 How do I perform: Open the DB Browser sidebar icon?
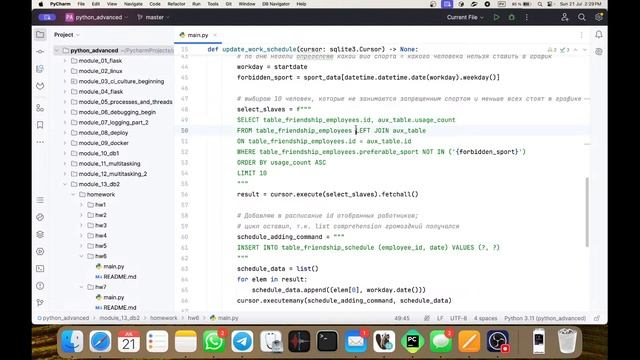[x=40, y=69]
